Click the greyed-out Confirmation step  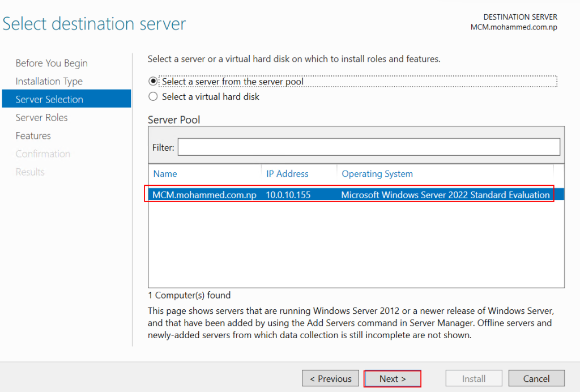click(x=43, y=154)
